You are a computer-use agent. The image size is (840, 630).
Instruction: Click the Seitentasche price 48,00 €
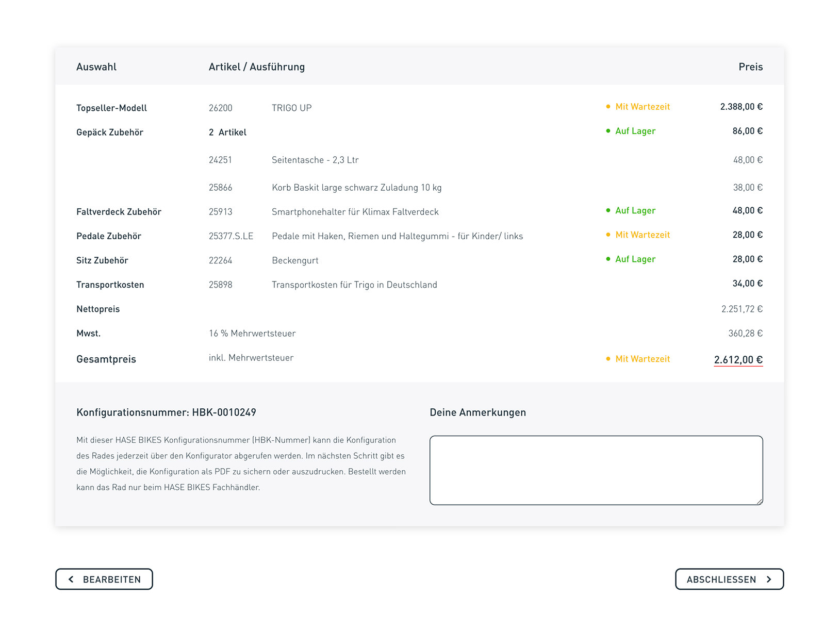[x=748, y=160]
